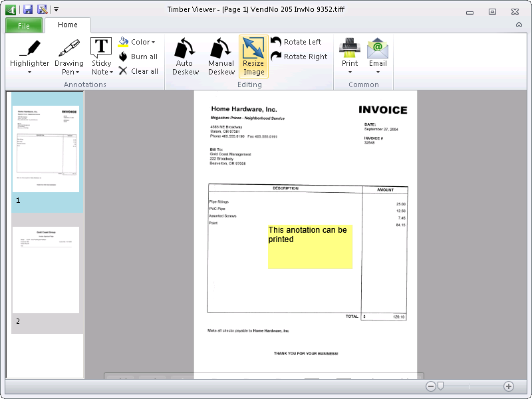Image resolution: width=532 pixels, height=399 pixels.
Task: Open the Color picker bucket icon
Action: 123,42
